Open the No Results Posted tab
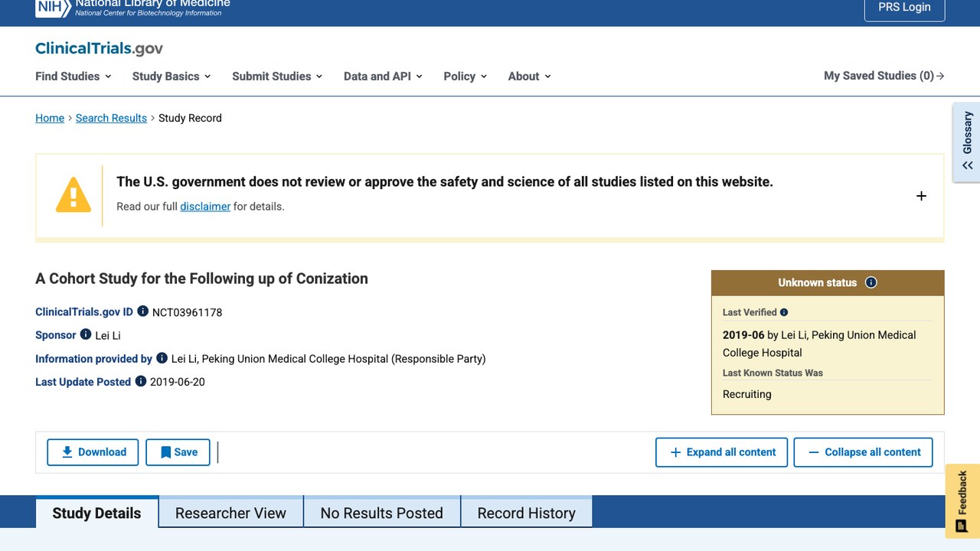Screen dimensions: 980x551 coord(381,513)
